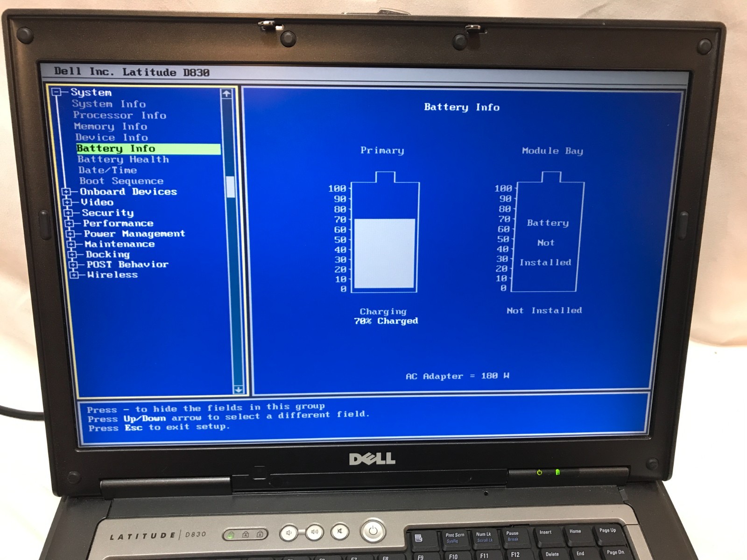This screenshot has height=560, width=747.
Task: Click the 'AC Adapter = 180 W' text
Action: coord(458,376)
